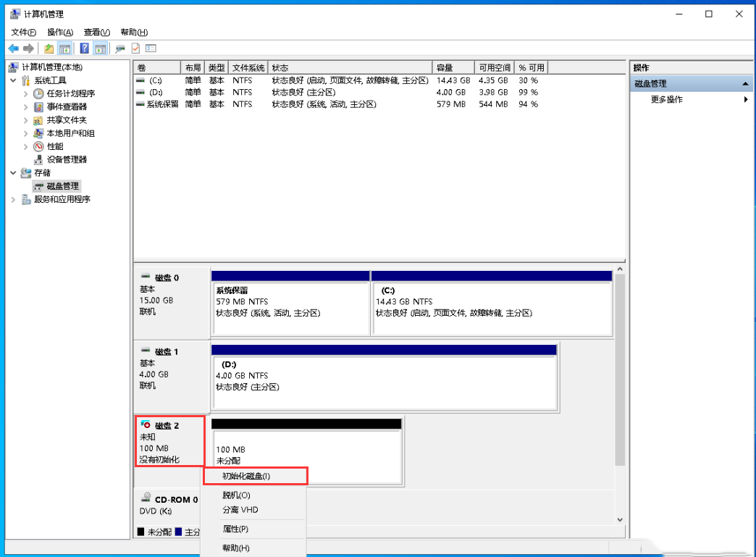Image resolution: width=756 pixels, height=557 pixels.
Task: Sort by the 布局 column header
Action: click(x=193, y=67)
